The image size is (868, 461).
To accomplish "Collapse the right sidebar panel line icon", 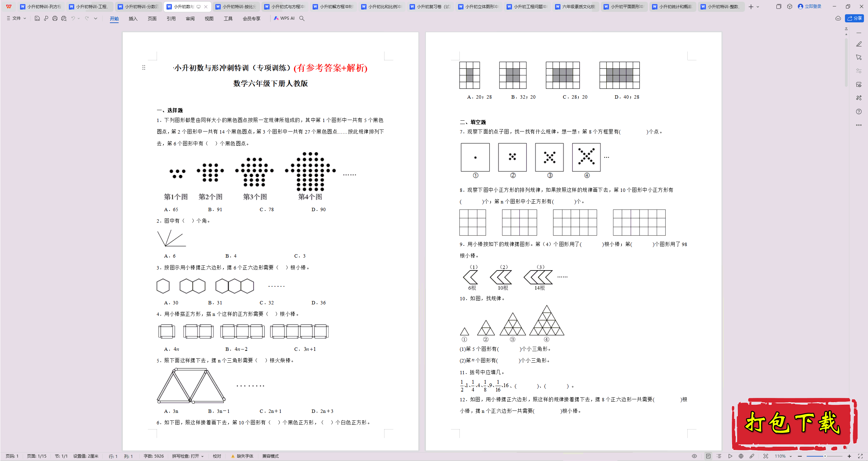I will (x=859, y=33).
